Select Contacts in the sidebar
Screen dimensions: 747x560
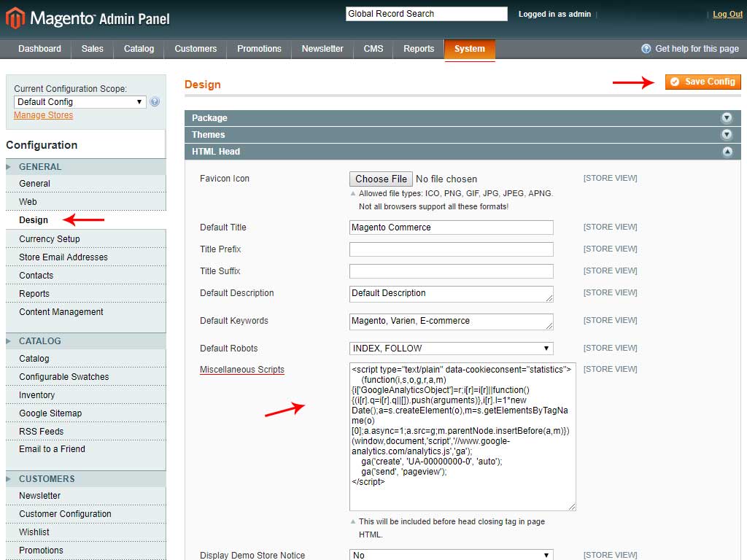[86, 275]
